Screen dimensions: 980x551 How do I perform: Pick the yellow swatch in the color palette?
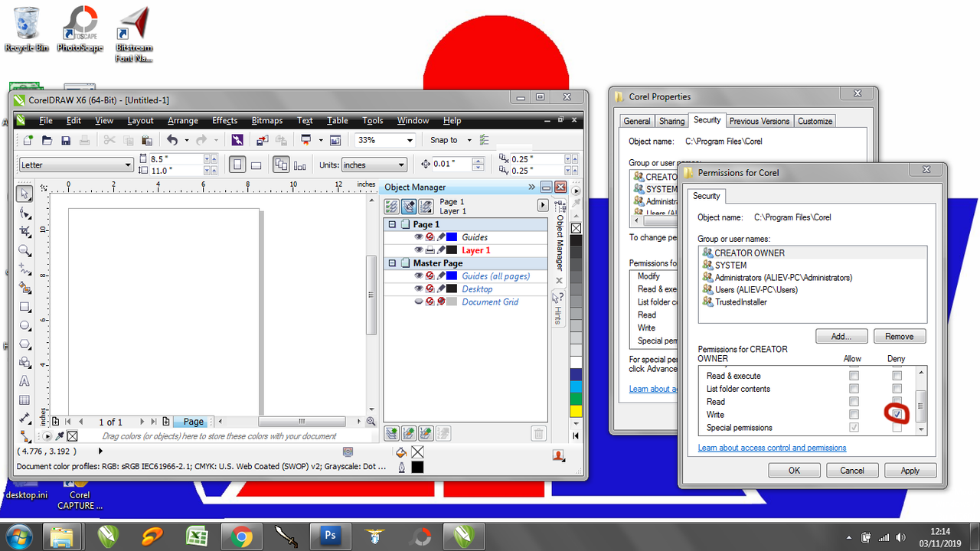coord(576,411)
